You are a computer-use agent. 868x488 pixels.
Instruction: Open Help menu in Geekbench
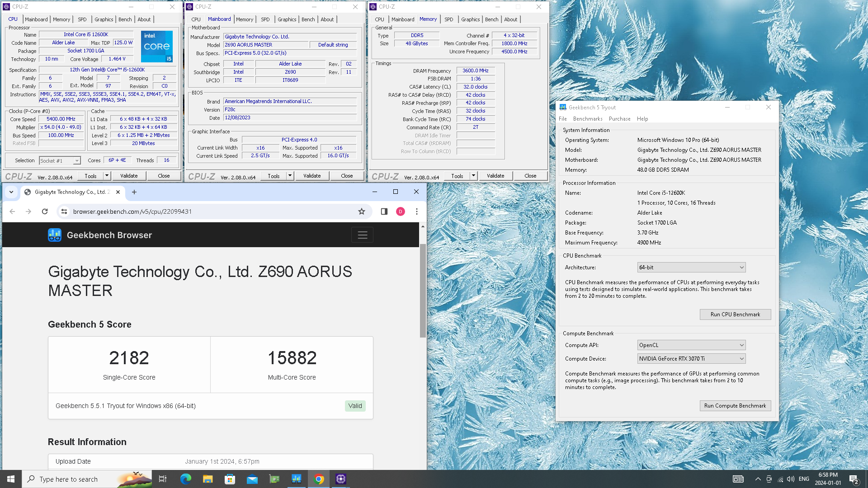pyautogui.click(x=642, y=119)
